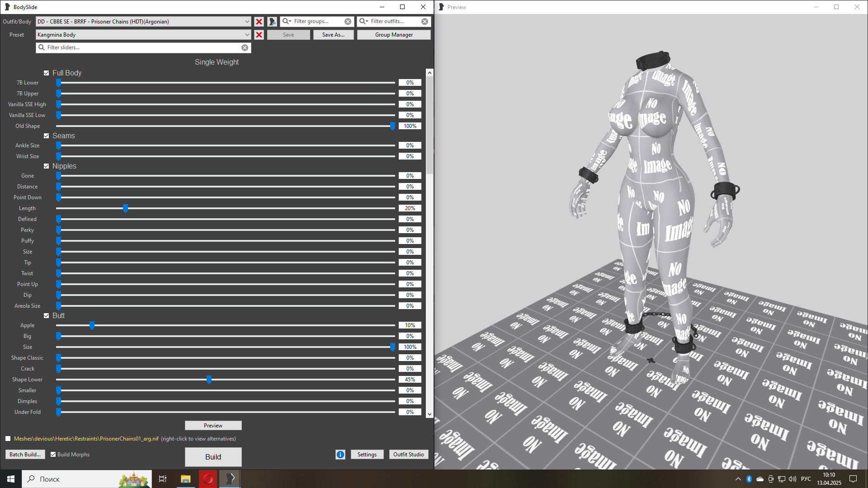Delete the Kangmina Body preset
The width and height of the screenshot is (868, 488).
[259, 35]
